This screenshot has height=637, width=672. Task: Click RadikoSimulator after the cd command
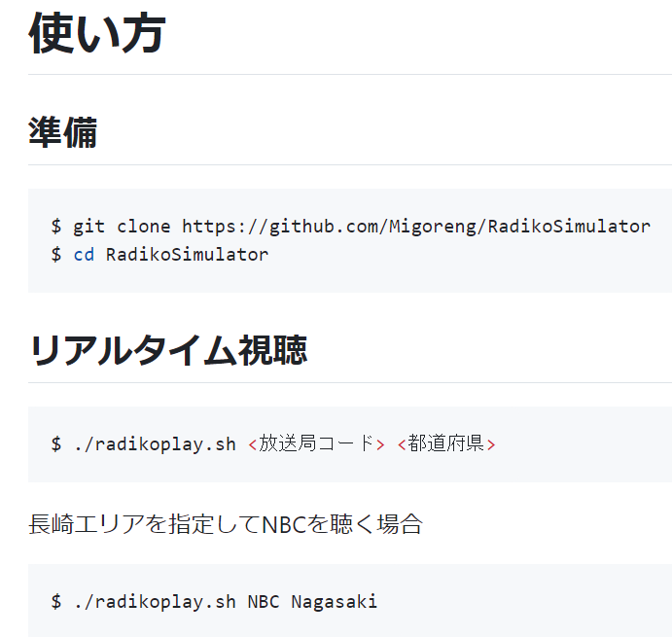coord(187,255)
